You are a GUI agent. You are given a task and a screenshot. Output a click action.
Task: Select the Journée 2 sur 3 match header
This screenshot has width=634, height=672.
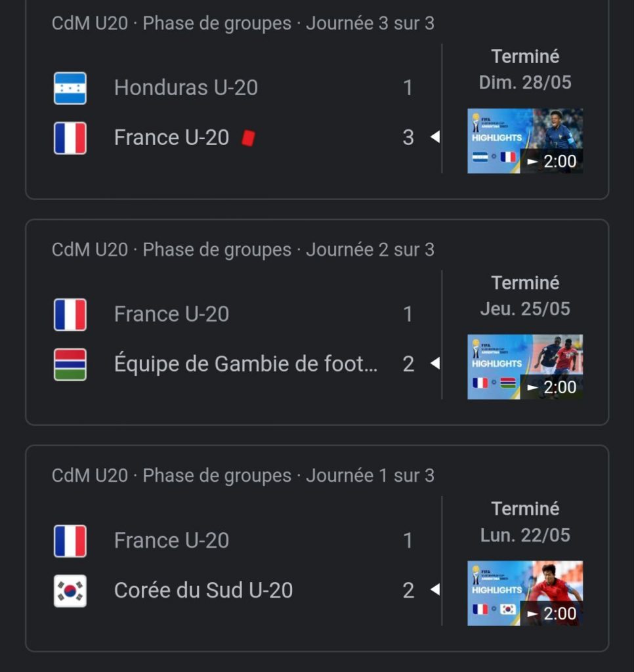(x=243, y=249)
